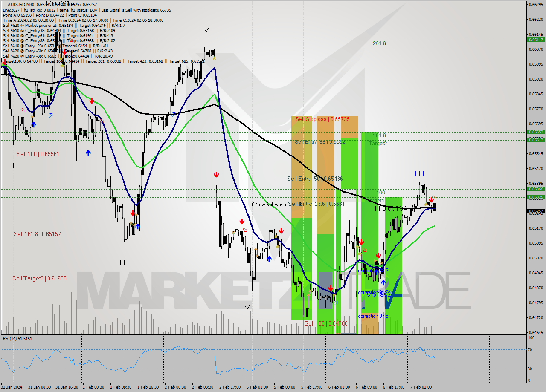
Task: Click the AUDUSD,M30 chart title
Action: (x=21, y=4)
